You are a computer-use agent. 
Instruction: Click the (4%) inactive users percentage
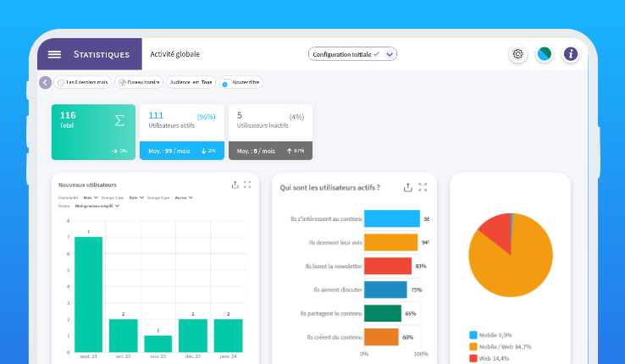296,117
